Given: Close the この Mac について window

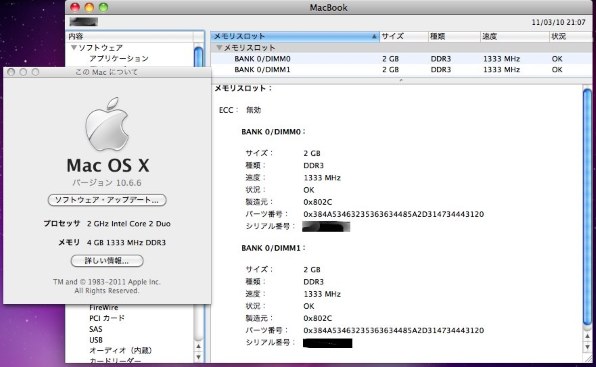Looking at the screenshot, I should click(11, 72).
